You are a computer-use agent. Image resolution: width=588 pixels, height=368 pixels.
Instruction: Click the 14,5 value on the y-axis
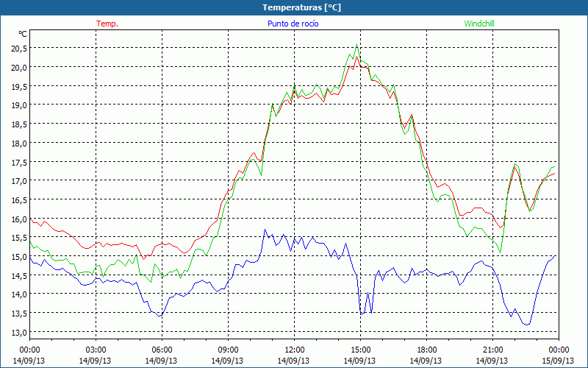19,275
